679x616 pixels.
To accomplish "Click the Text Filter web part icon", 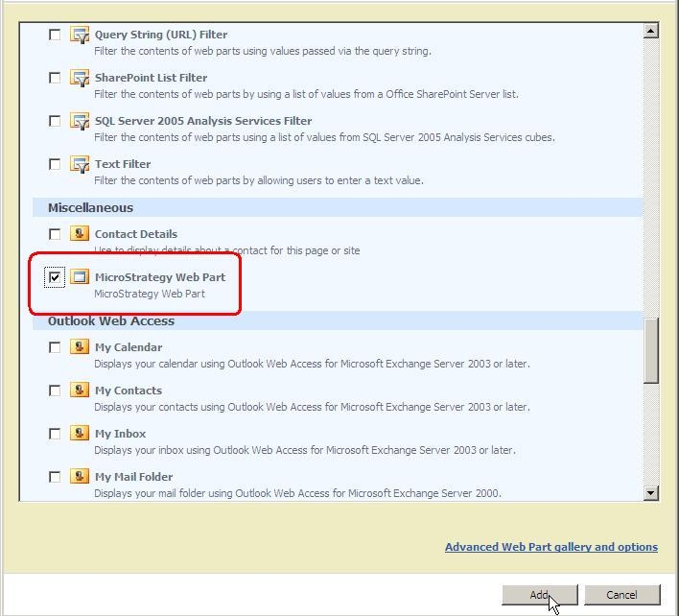I will tap(80, 165).
